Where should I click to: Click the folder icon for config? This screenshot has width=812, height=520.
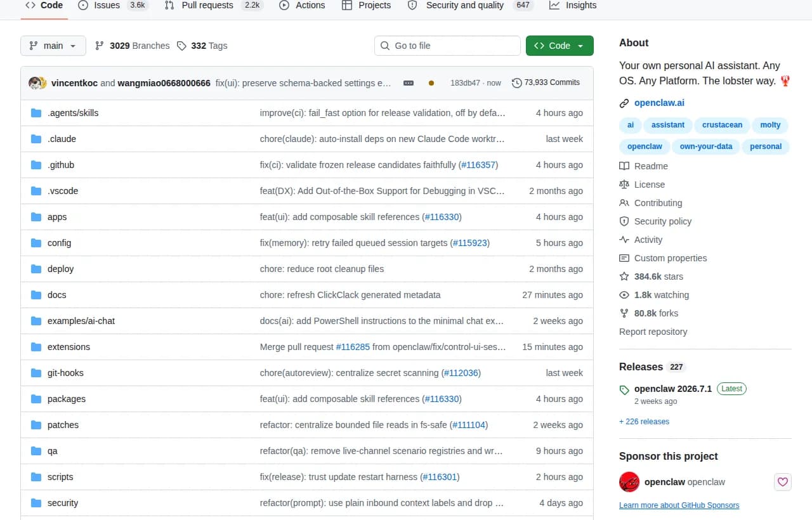[36, 243]
